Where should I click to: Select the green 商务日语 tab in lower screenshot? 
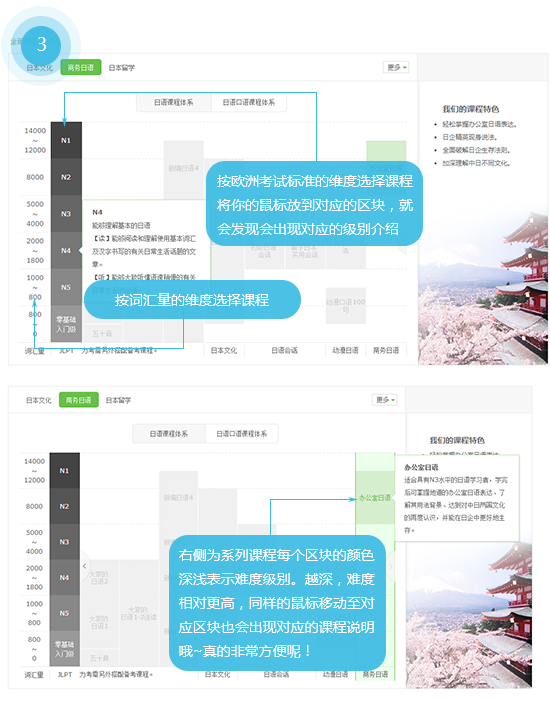(x=79, y=400)
